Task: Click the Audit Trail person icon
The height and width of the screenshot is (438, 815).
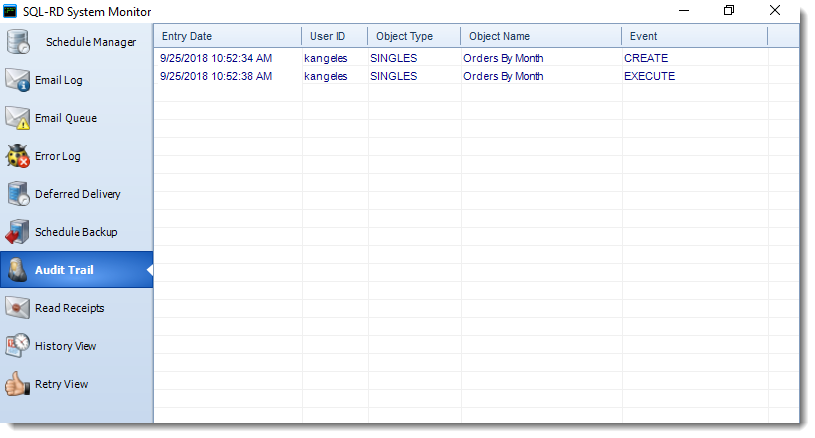Action: click(17, 270)
